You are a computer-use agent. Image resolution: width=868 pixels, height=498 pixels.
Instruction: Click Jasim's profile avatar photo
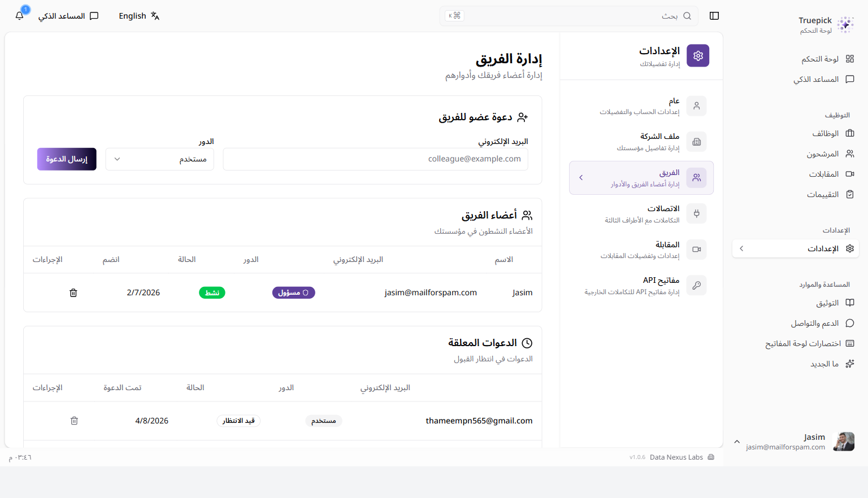844,442
